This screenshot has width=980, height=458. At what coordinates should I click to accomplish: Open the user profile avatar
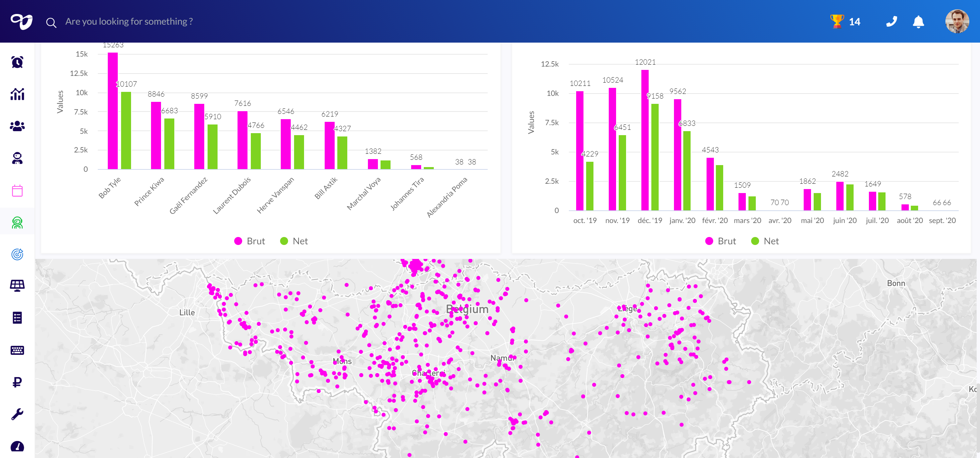tap(957, 21)
